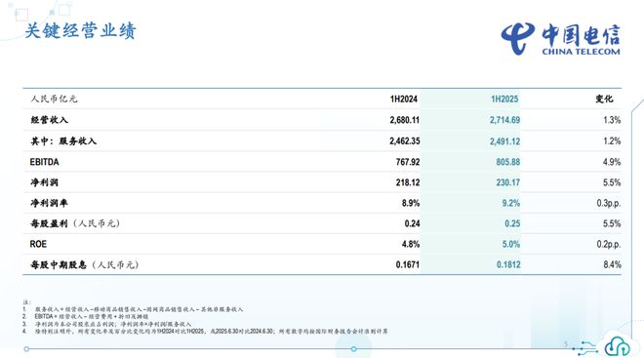Click the 人民币亿元 unit header
Screen dimensions: 644x358
(54, 99)
